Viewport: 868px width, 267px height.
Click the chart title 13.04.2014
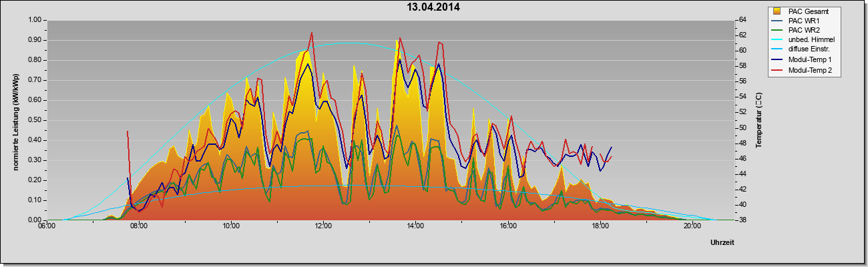coord(434,7)
